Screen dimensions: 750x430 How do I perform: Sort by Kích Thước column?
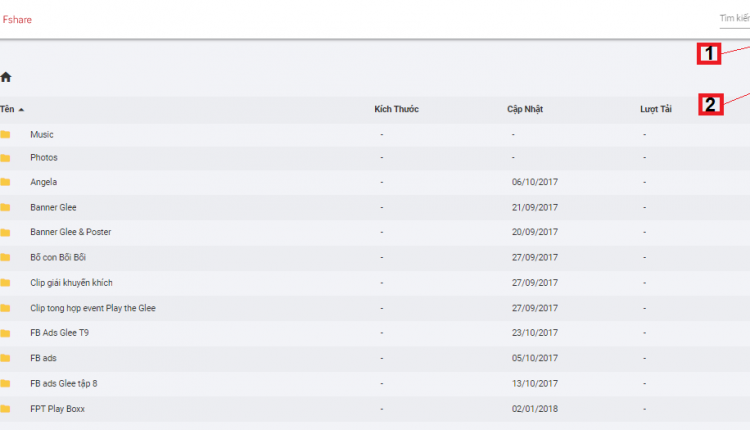click(397, 109)
